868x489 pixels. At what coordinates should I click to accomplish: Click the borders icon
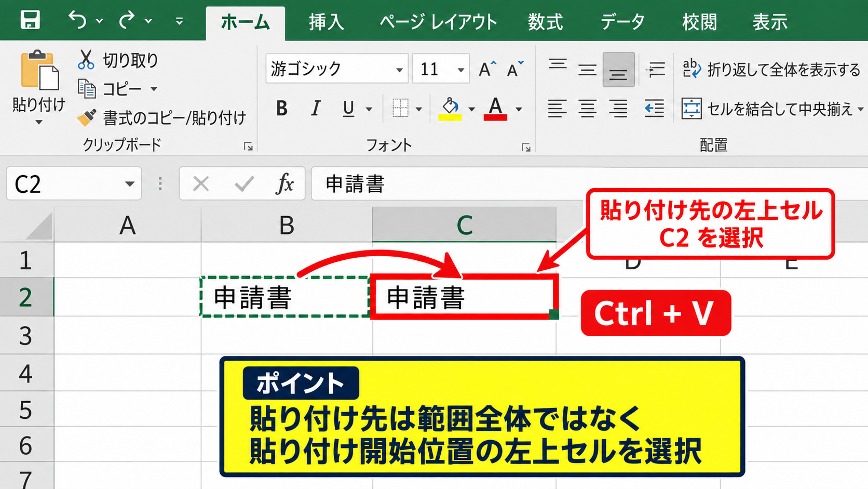point(400,109)
